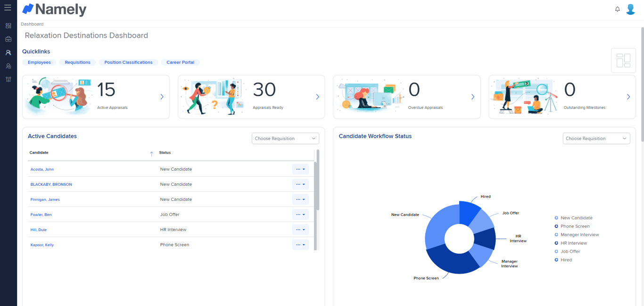Image resolution: width=644 pixels, height=306 pixels.
Task: Expand the actions menu for Acosta, John
Action: pyautogui.click(x=300, y=169)
